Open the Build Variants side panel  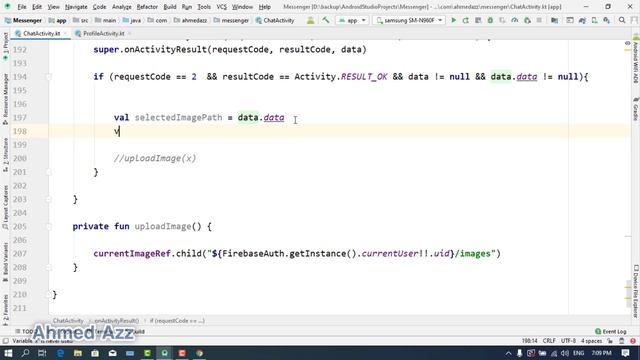[x=5, y=262]
